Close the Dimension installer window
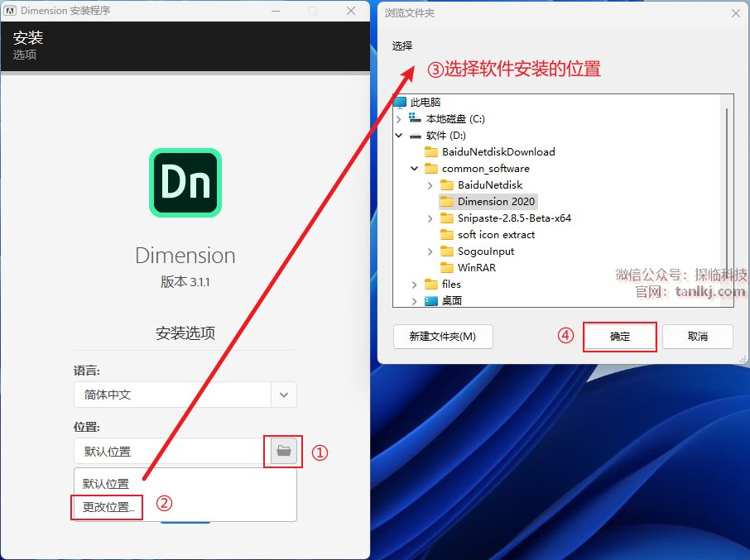This screenshot has height=560, width=750. (x=351, y=11)
